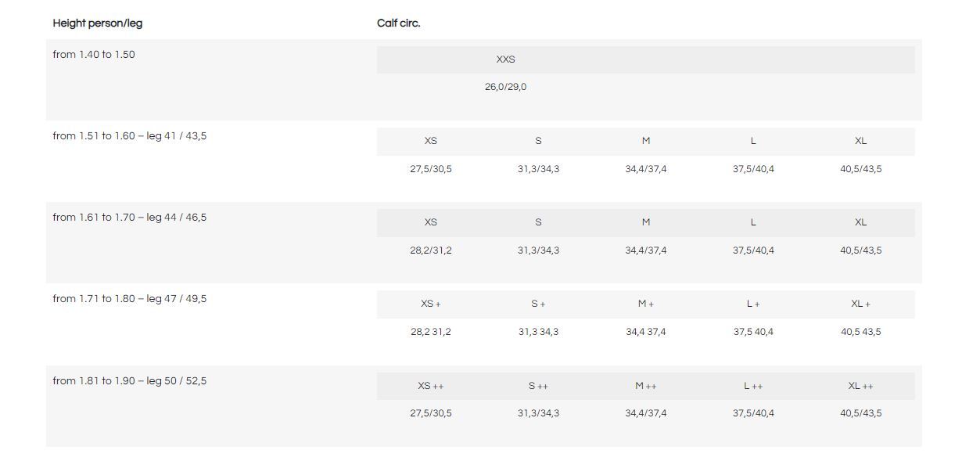Click the M ++ size label
Image resolution: width=980 pixels, height=461 pixels.
coord(646,386)
